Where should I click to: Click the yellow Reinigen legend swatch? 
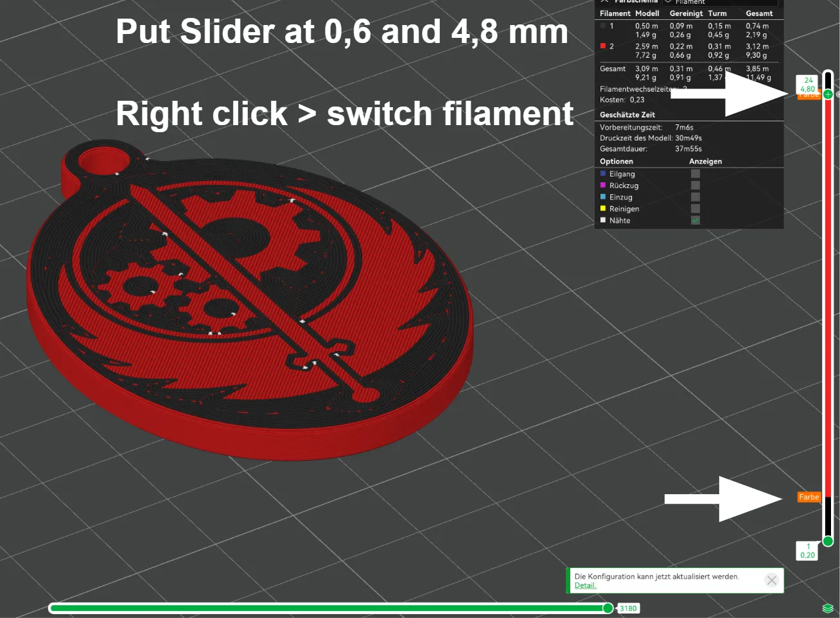click(603, 208)
